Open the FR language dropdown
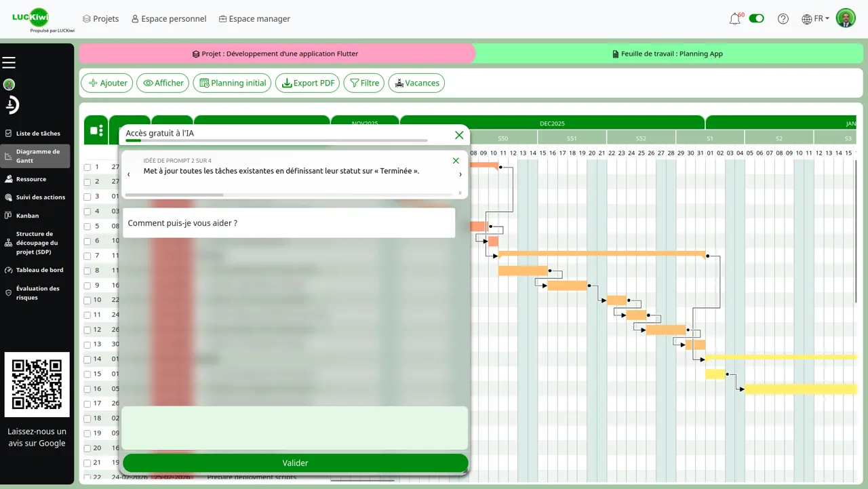This screenshot has height=489, width=868. (815, 19)
